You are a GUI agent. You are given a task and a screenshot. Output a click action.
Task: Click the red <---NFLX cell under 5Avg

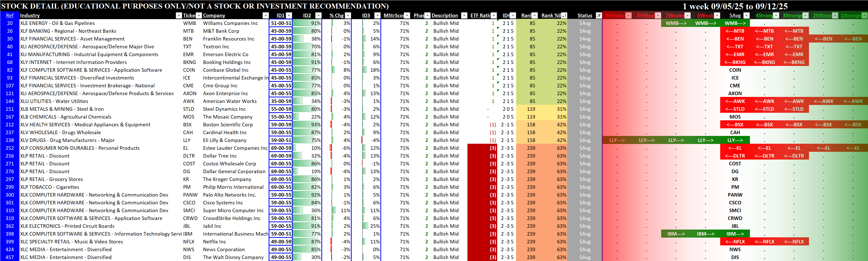[x=735, y=242]
